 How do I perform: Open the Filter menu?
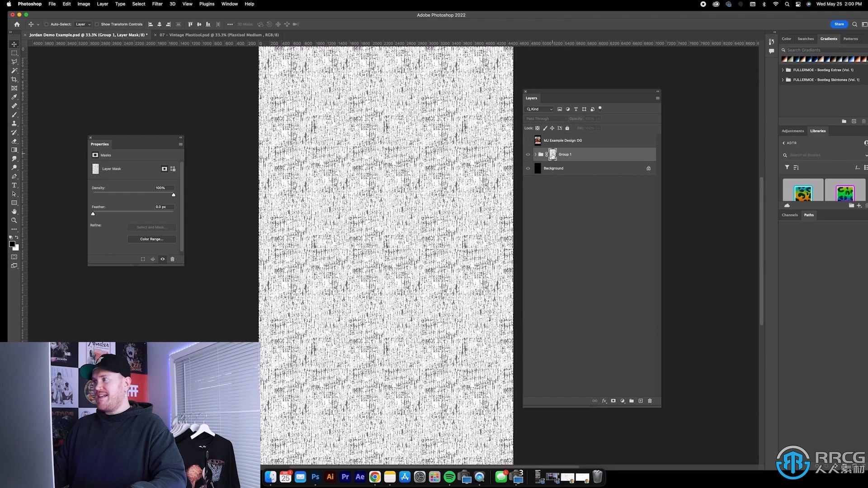coord(157,4)
